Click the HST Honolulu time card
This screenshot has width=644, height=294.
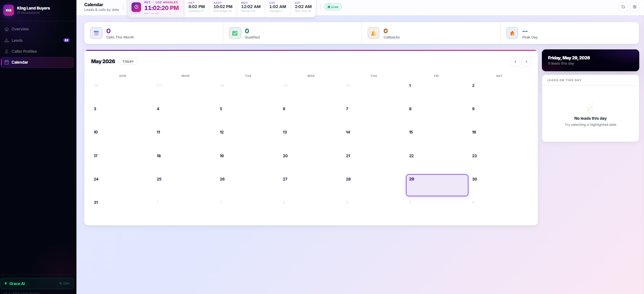[197, 7]
